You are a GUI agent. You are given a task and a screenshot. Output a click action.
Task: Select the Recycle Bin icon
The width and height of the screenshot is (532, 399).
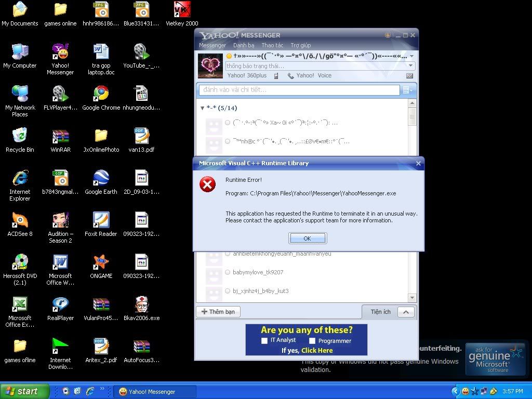click(20, 140)
